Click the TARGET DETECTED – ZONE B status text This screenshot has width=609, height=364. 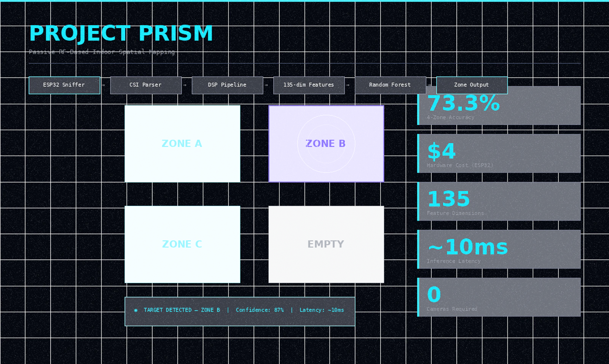pos(182,310)
